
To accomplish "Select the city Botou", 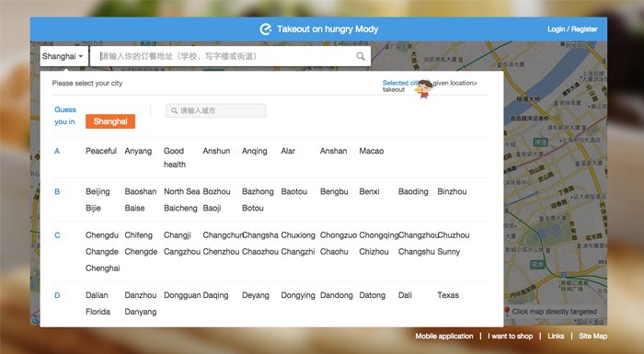I will [253, 208].
